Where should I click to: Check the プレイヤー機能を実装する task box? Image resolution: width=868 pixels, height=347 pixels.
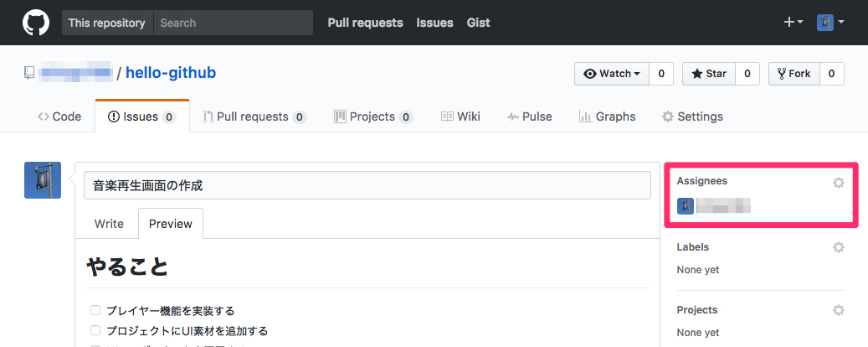point(95,311)
